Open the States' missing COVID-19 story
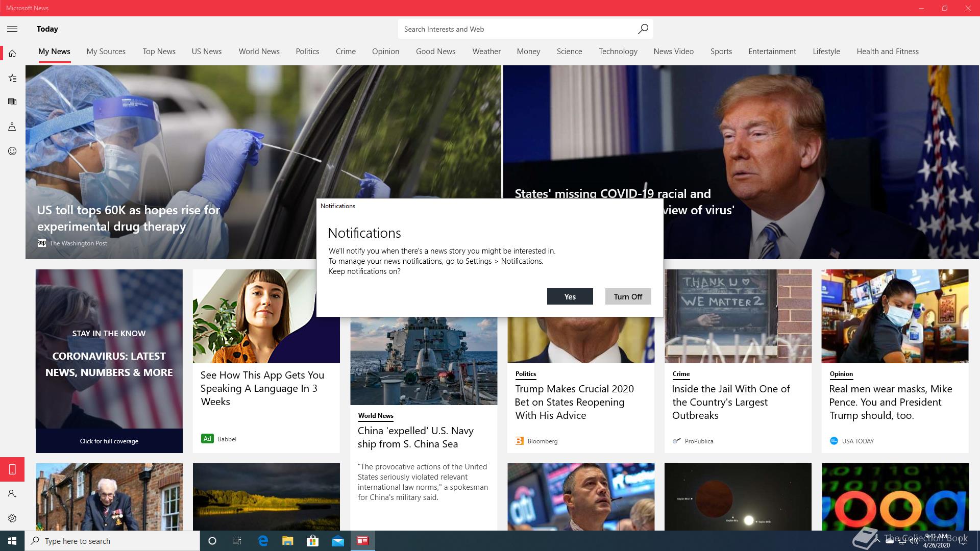The image size is (980, 551). click(741, 162)
